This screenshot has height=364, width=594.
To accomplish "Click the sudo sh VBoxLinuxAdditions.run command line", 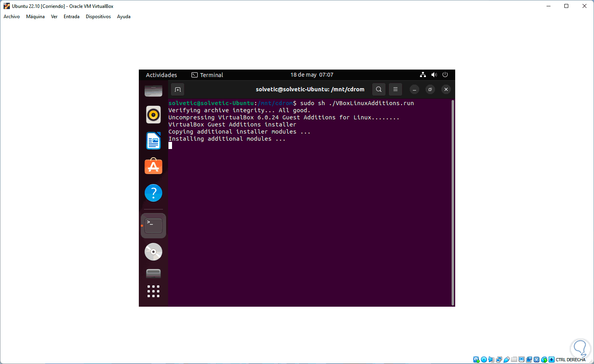I will pyautogui.click(x=291, y=103).
